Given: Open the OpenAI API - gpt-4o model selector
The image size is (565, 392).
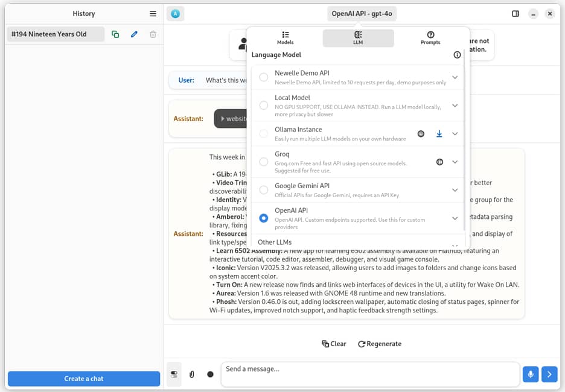Looking at the screenshot, I should point(362,14).
